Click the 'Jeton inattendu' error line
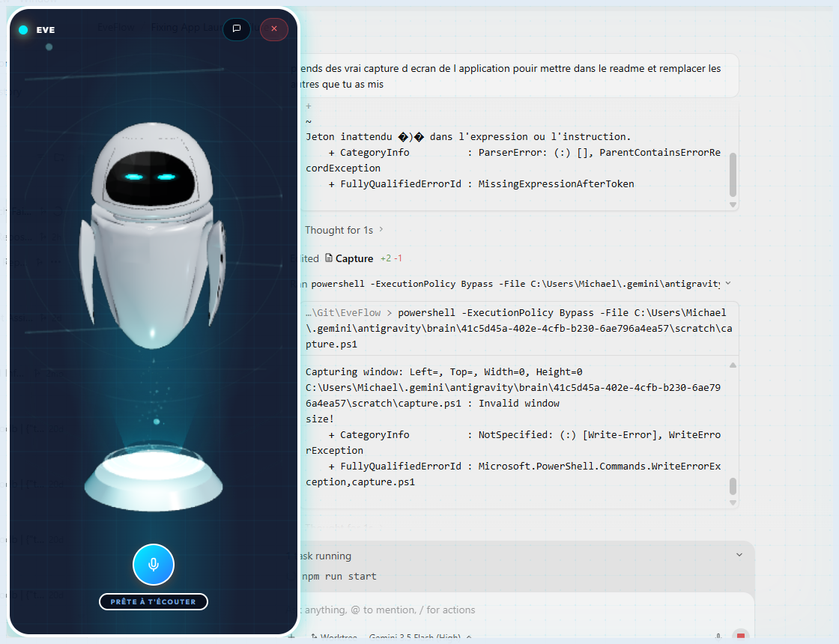The height and width of the screenshot is (644, 839). click(468, 136)
